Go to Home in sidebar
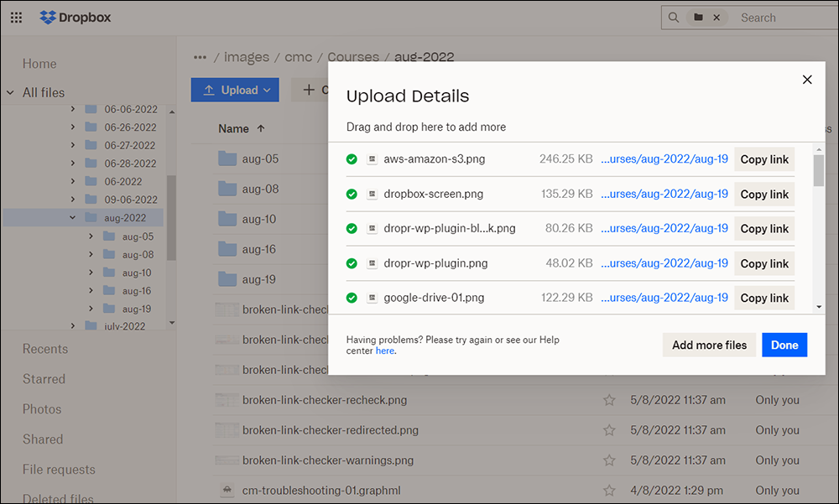 pos(39,64)
